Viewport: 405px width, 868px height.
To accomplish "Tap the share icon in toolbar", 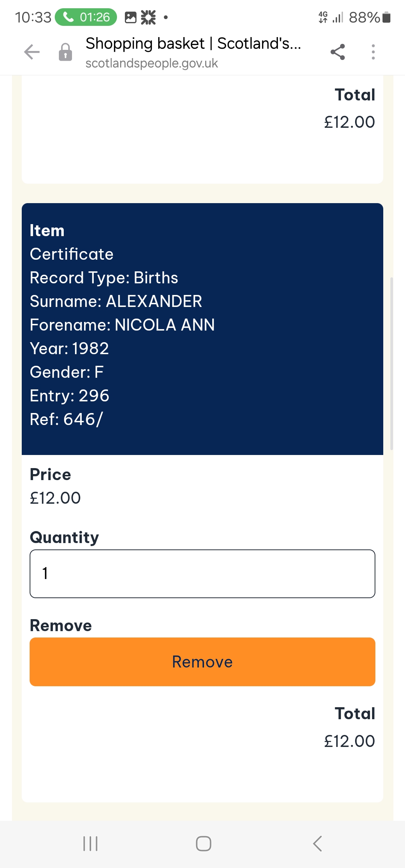I will coord(337,52).
